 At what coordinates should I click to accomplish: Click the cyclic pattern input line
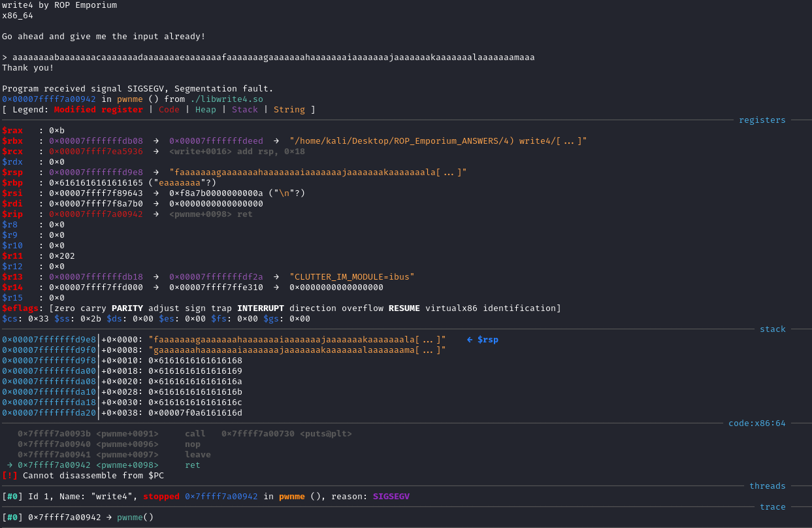[x=268, y=58]
